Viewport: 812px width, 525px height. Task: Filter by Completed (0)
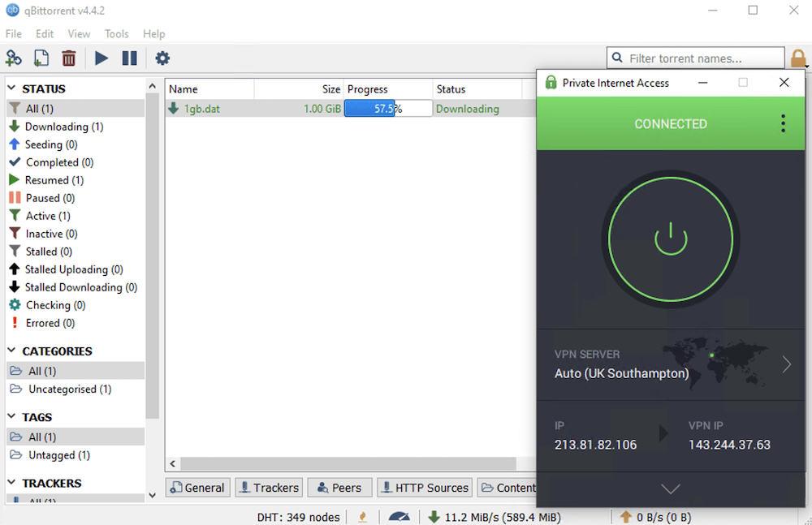tap(76, 162)
